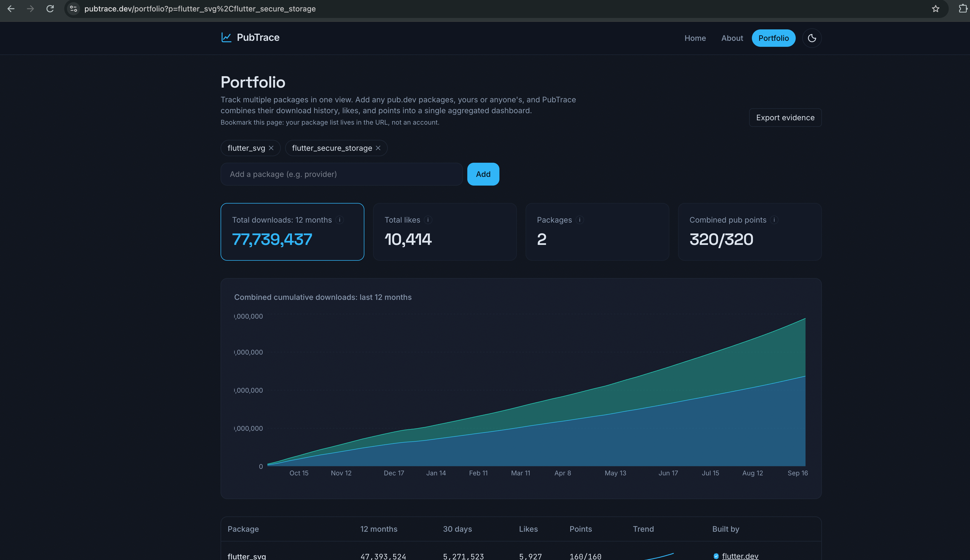Click the Points column header
The height and width of the screenshot is (560, 970).
581,529
